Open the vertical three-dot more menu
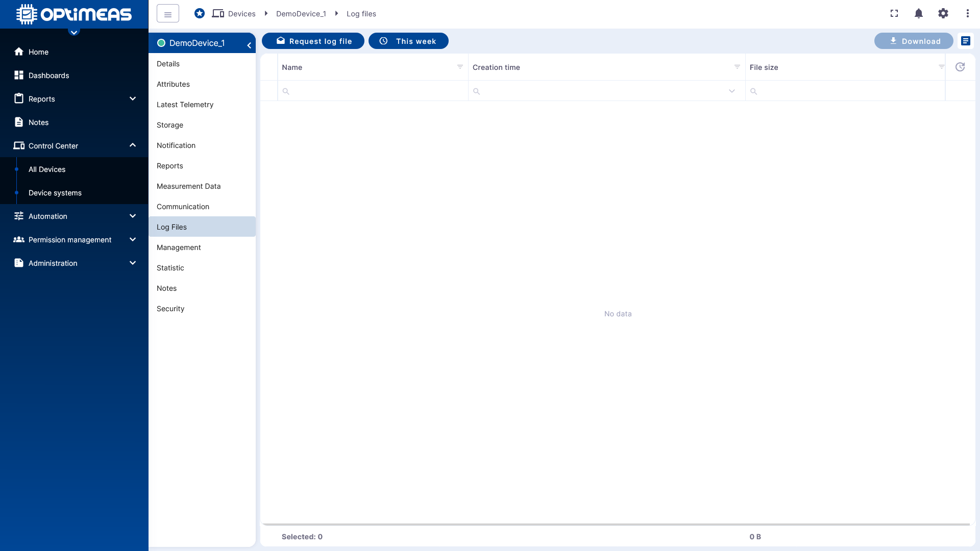980x551 pixels. (x=968, y=14)
